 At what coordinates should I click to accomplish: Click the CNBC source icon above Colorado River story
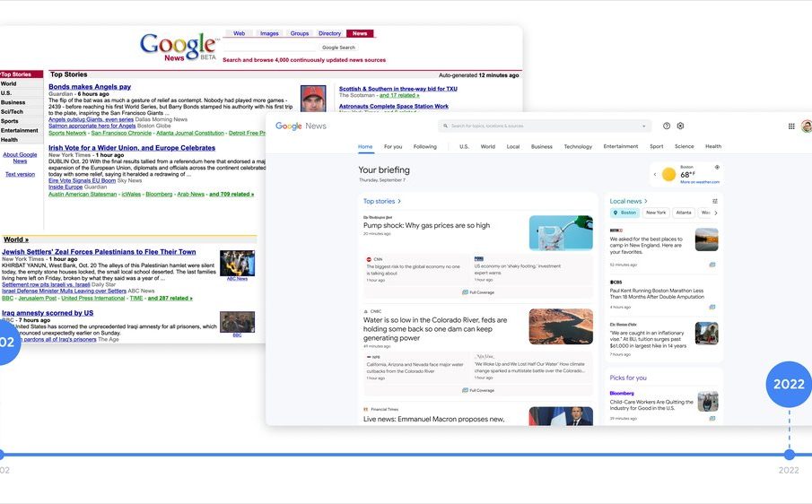366,311
